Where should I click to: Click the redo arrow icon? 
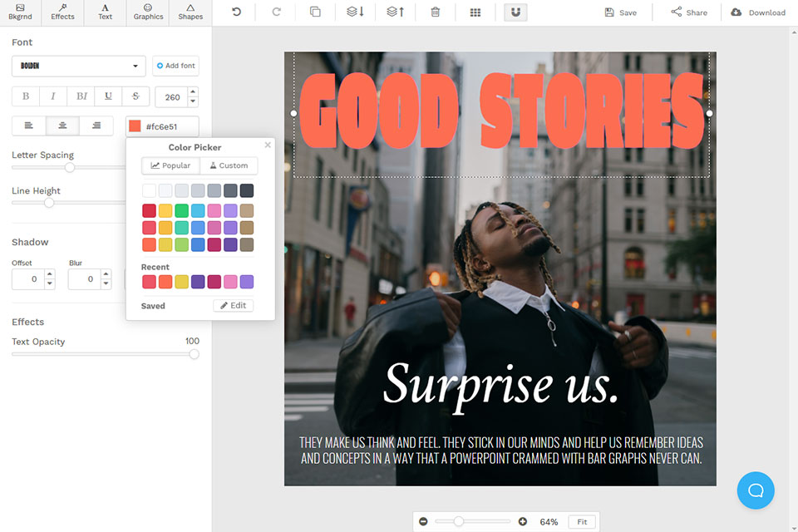pyautogui.click(x=276, y=12)
